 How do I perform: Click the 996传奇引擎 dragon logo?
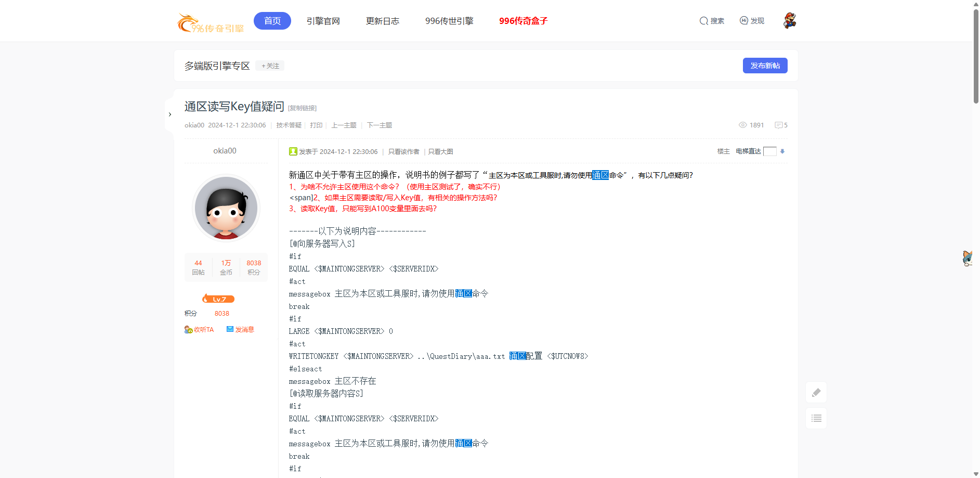click(210, 22)
